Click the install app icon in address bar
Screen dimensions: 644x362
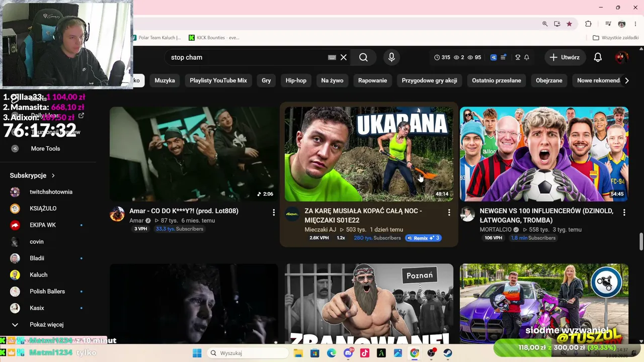557,24
